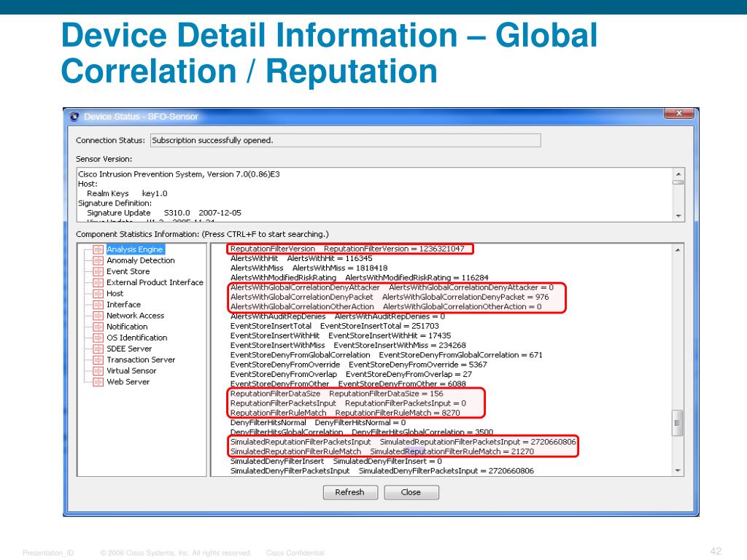The image size is (747, 560).
Task: Open the SDEE Server node
Action: [x=129, y=349]
